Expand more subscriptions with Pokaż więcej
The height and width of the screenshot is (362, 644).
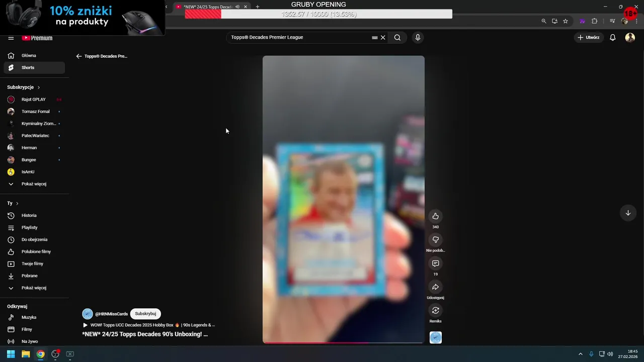coord(34,184)
